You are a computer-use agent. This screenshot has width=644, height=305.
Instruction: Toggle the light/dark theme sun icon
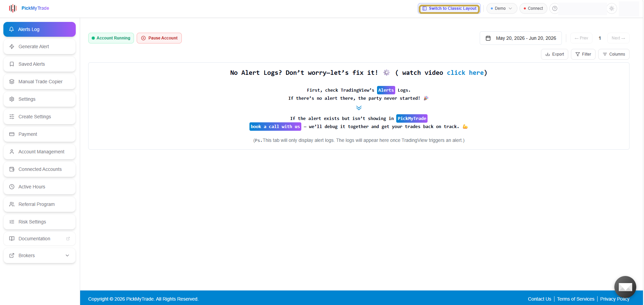(x=612, y=8)
